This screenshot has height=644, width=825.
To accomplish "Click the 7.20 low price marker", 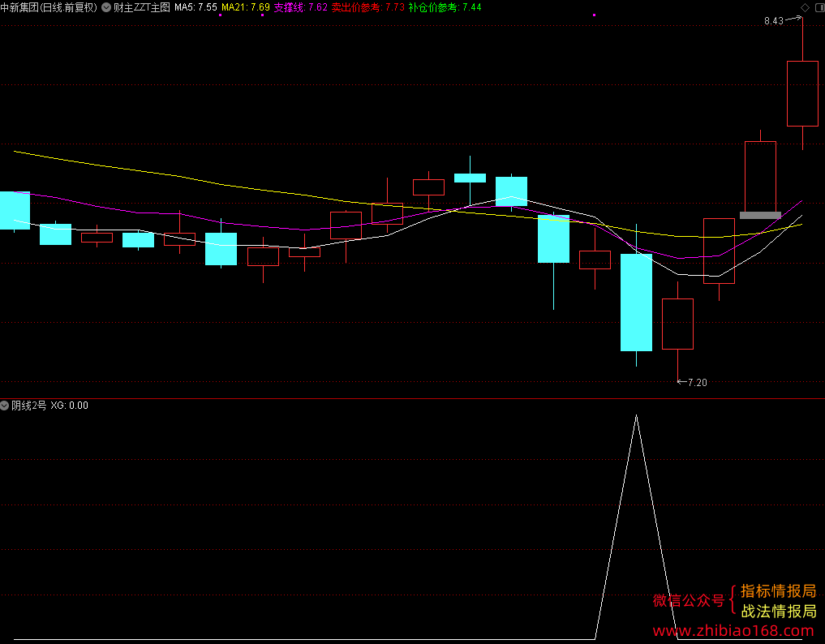I will point(698,383).
